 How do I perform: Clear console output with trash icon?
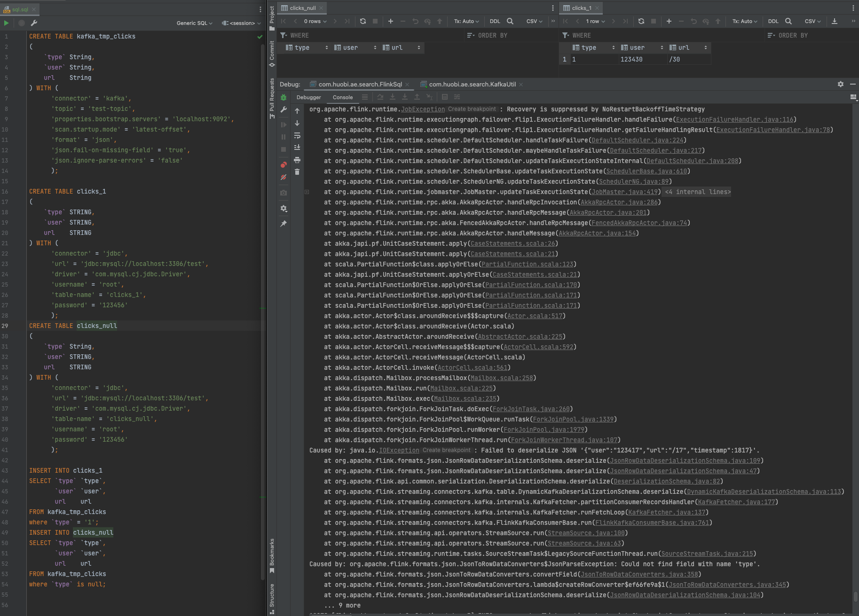(x=297, y=172)
